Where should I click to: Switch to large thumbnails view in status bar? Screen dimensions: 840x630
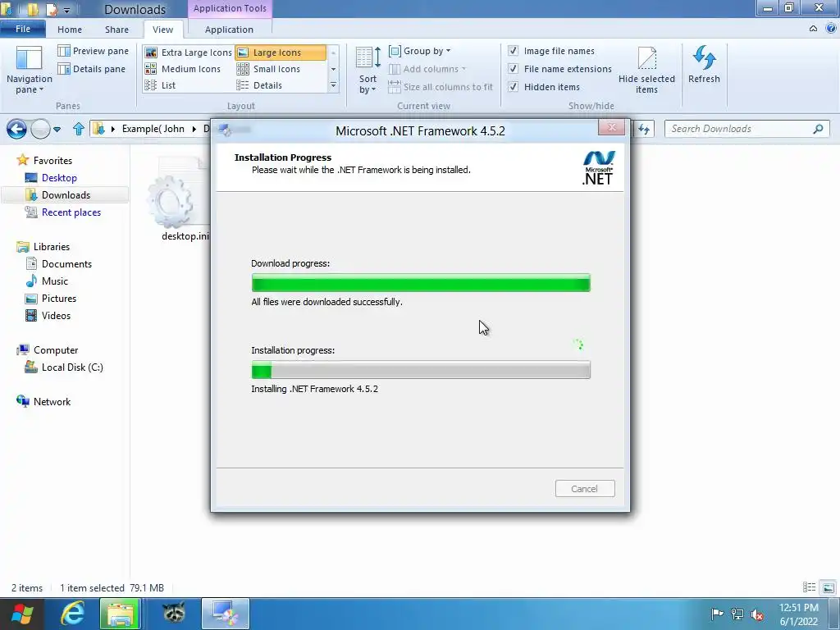(x=829, y=587)
